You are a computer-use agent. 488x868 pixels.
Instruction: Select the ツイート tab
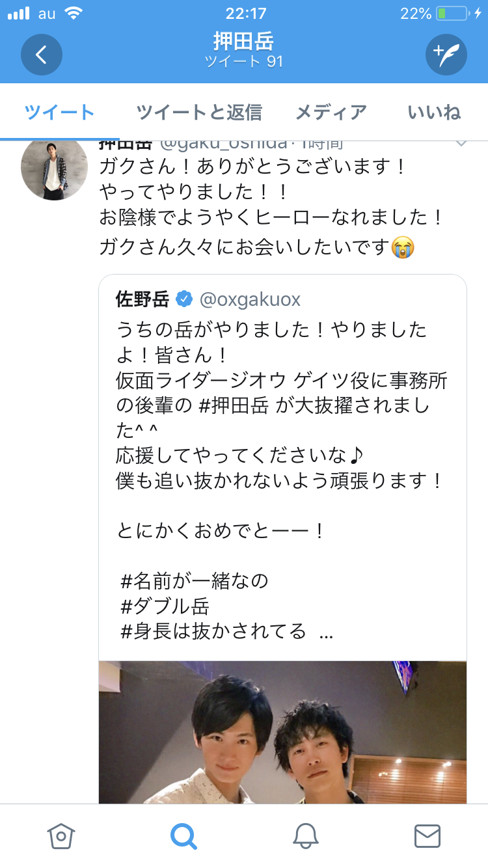60,113
